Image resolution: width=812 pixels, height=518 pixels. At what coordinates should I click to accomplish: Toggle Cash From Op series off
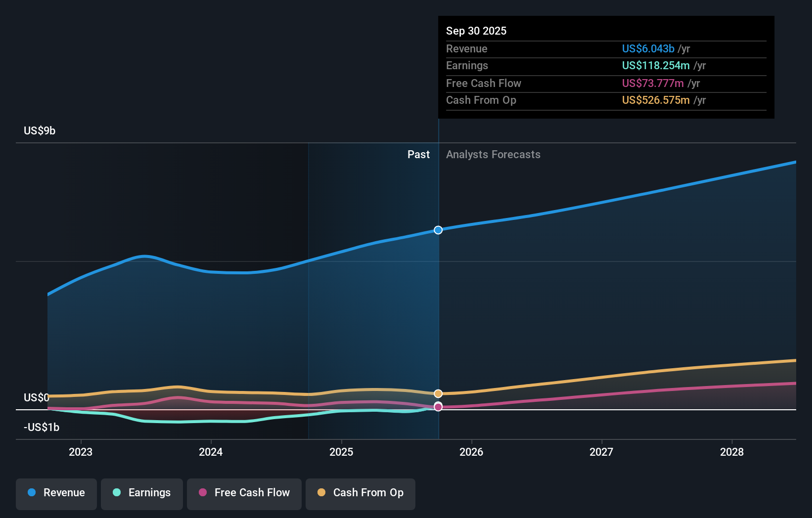click(x=360, y=493)
